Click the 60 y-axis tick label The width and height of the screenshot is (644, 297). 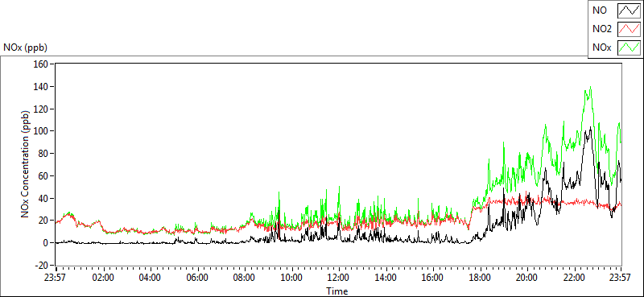tap(44, 175)
